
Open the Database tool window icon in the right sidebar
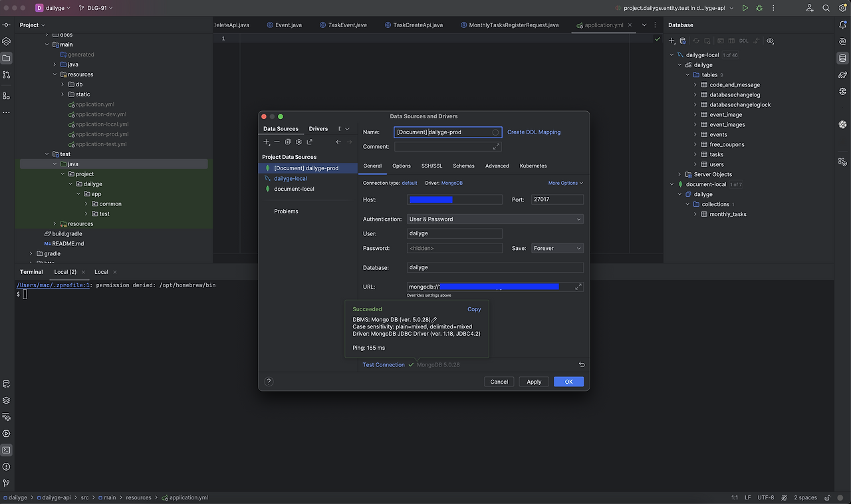point(843,58)
